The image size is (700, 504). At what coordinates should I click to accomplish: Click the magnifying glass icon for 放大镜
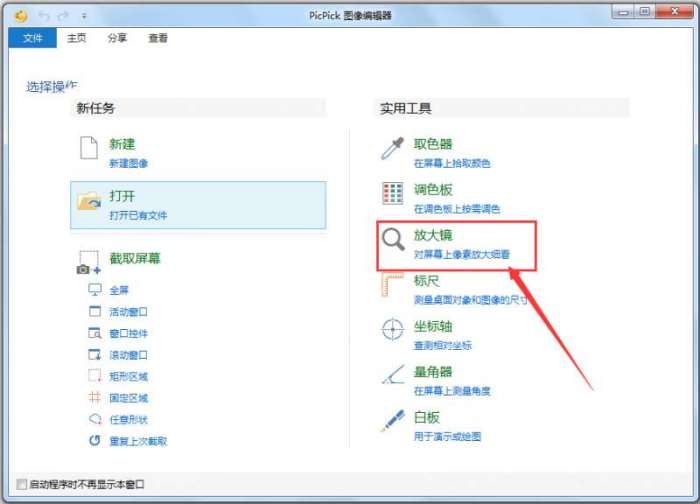[393, 240]
